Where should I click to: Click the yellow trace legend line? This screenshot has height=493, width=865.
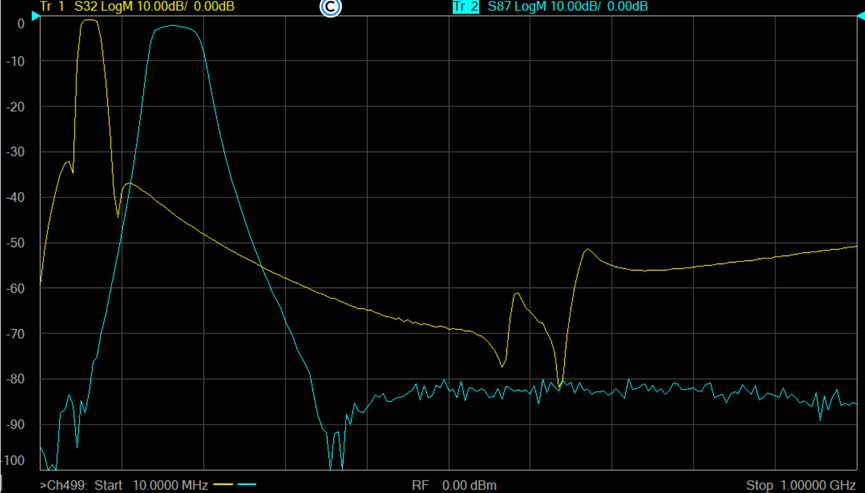point(223,485)
